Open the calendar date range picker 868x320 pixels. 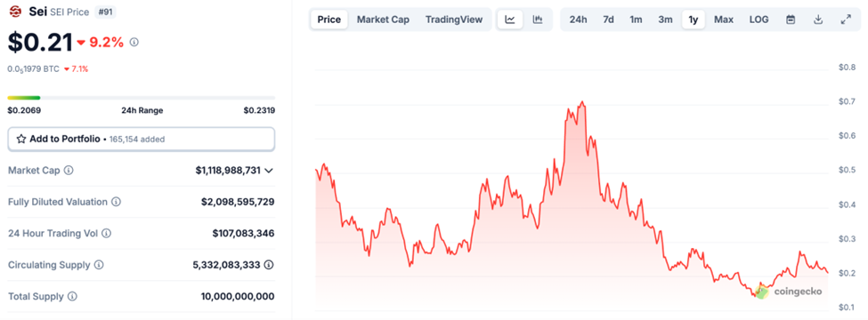791,20
